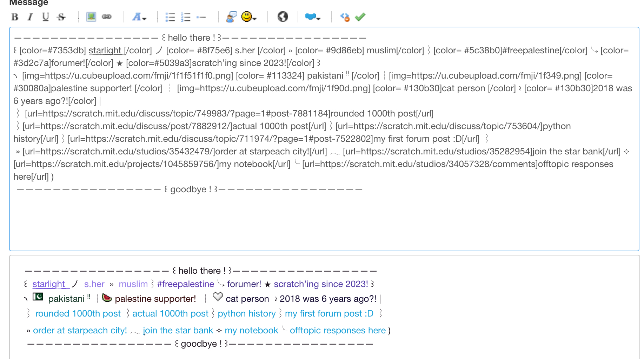Insert a link with the chain icon

click(107, 17)
